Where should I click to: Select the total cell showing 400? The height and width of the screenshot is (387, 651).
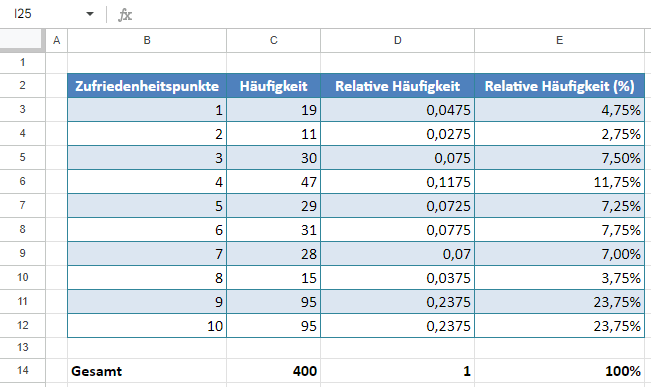[x=273, y=371]
